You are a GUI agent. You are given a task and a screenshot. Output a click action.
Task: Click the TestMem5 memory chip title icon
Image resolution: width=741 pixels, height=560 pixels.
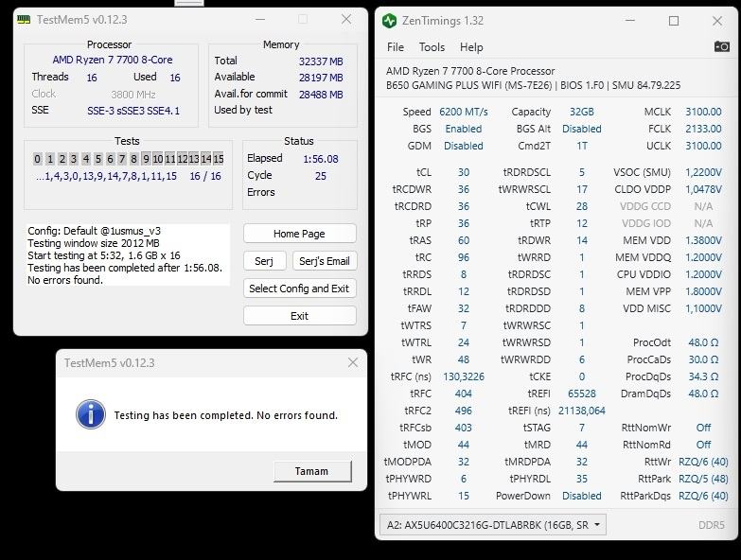pyautogui.click(x=24, y=19)
